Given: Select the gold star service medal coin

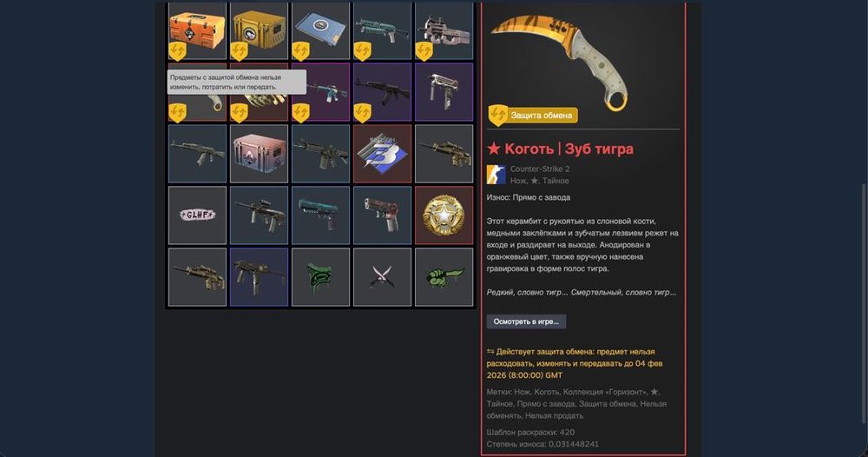Looking at the screenshot, I should [444, 215].
